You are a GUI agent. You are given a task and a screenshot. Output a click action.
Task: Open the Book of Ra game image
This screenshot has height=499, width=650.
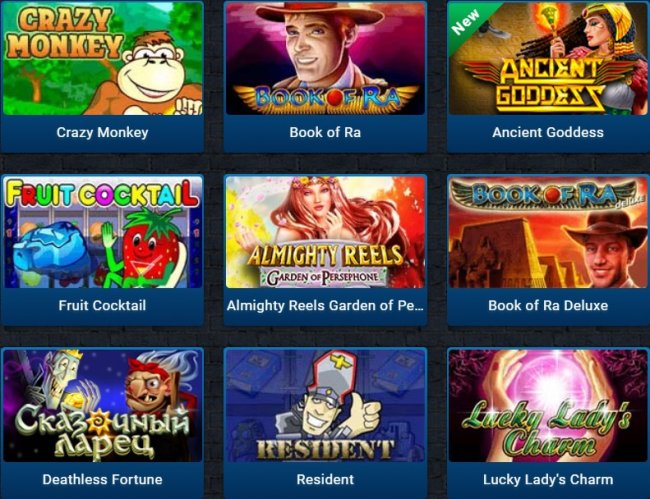pyautogui.click(x=325, y=58)
